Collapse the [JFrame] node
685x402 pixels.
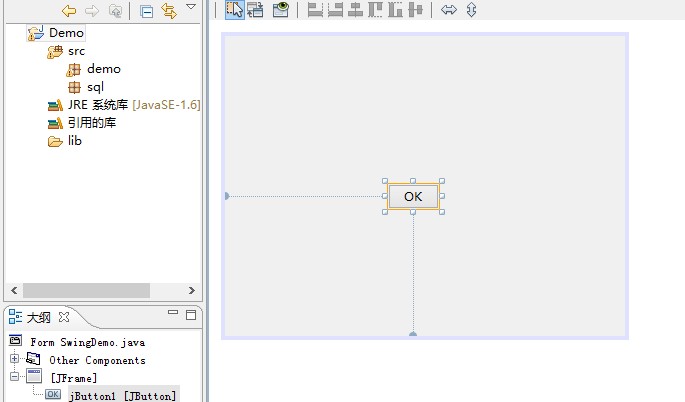14,377
